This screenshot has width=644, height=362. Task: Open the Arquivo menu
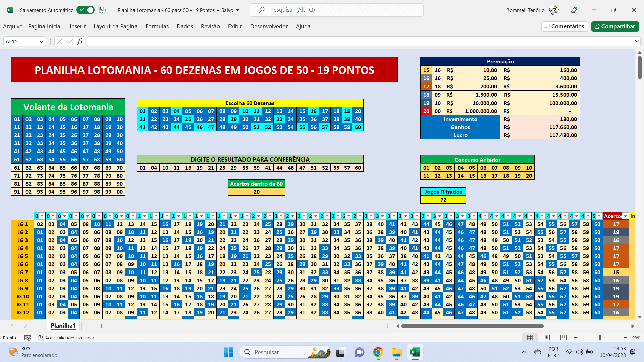click(x=13, y=26)
